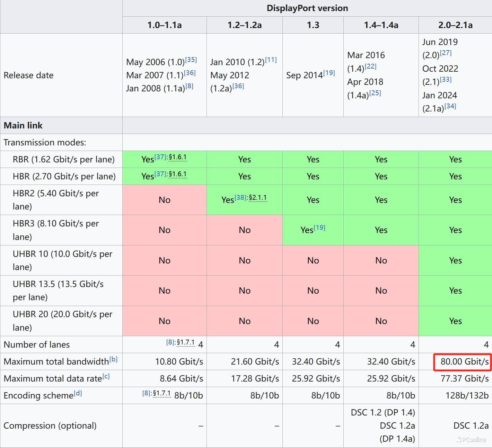Click §1.6.1 section note in HBR row
The height and width of the screenshot is (448, 492).
pos(178,174)
